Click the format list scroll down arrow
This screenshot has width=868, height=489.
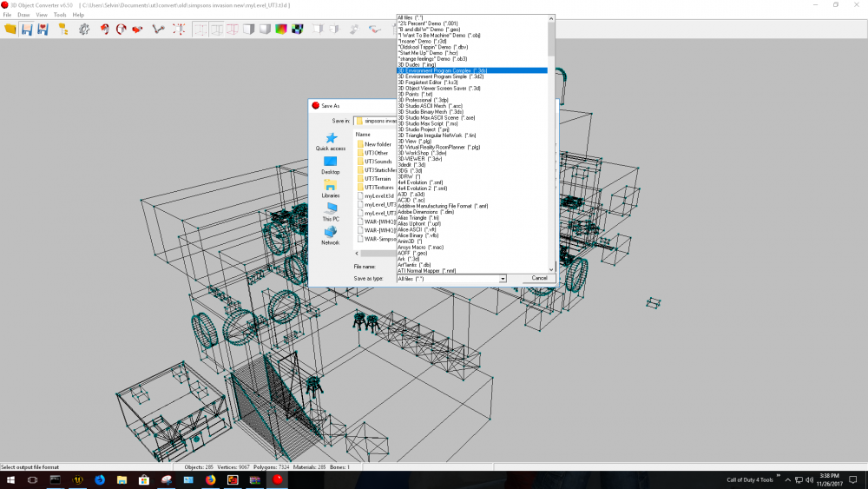551,268
